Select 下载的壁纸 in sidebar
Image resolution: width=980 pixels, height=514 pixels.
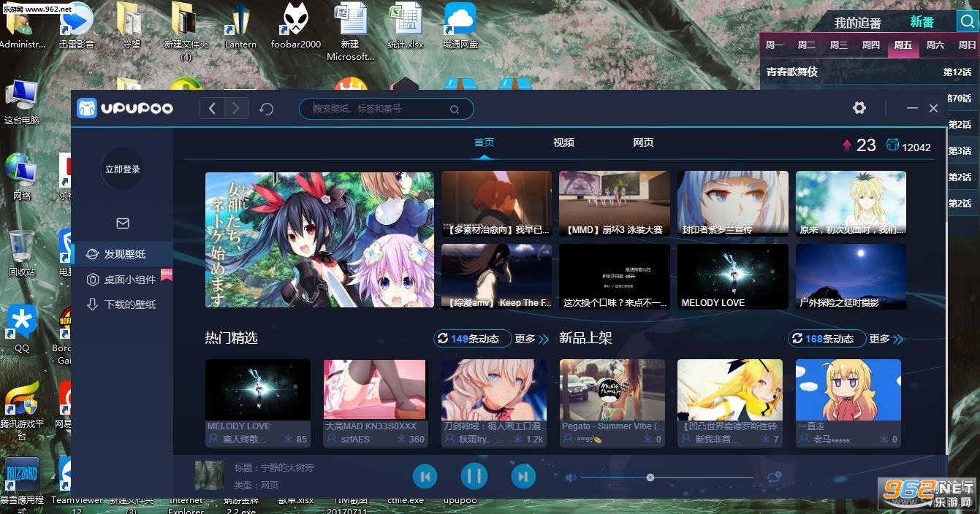coord(122,304)
